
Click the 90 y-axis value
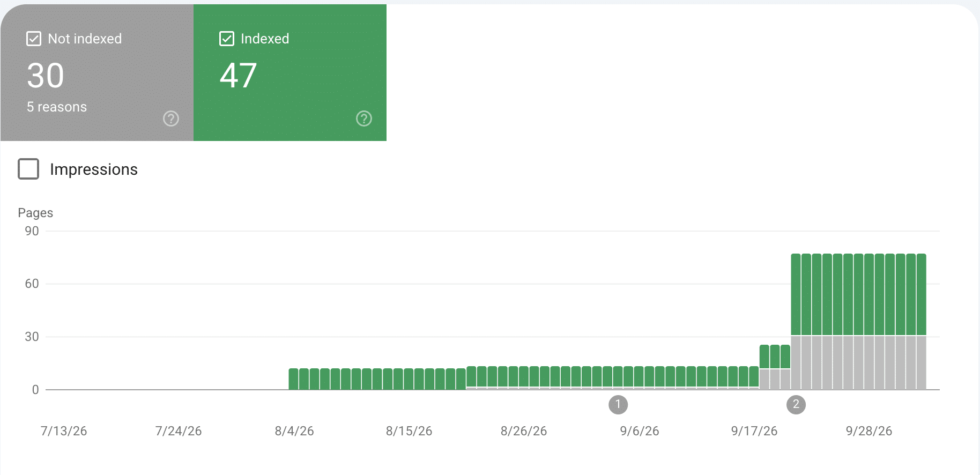coord(32,231)
